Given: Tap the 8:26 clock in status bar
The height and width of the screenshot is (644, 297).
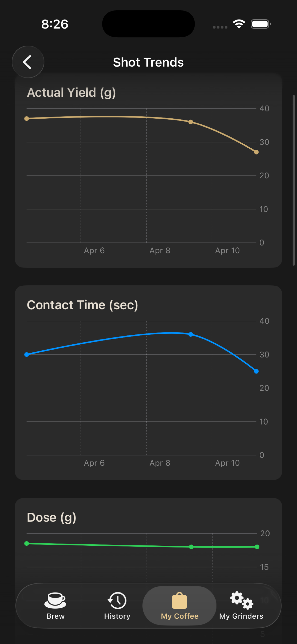Looking at the screenshot, I should point(55,24).
